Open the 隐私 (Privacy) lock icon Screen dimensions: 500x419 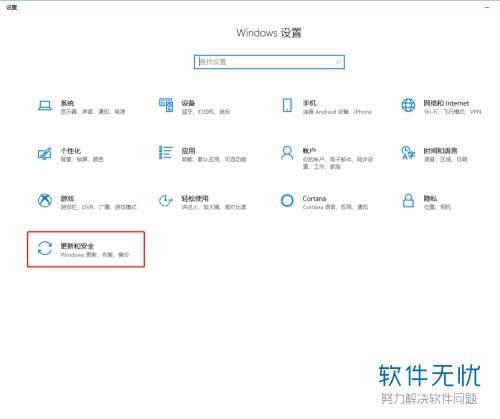pos(408,201)
